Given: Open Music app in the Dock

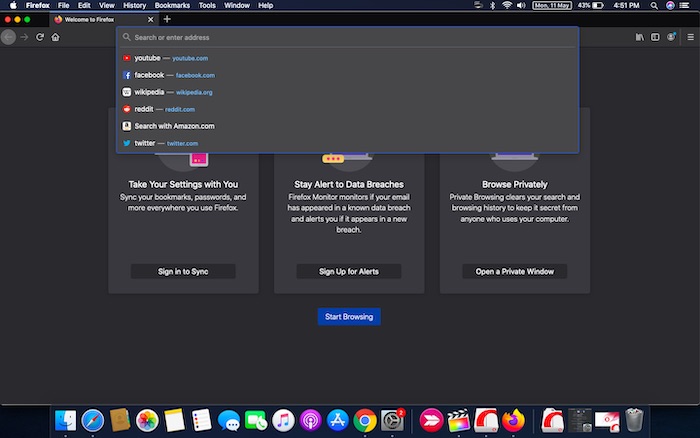Looking at the screenshot, I should [283, 421].
